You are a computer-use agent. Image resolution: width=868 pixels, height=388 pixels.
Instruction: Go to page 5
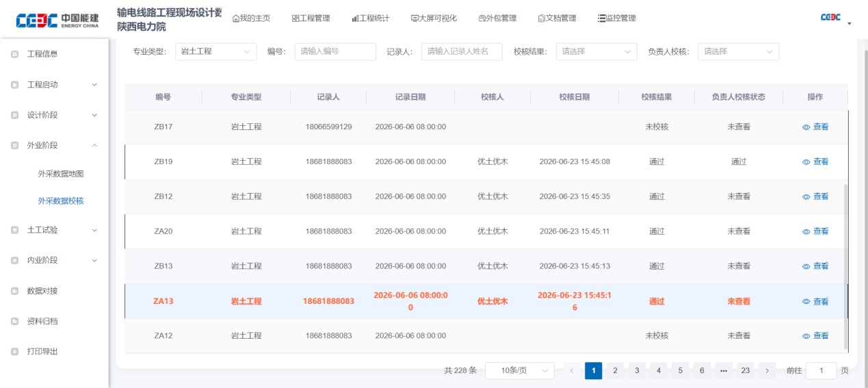(680, 371)
